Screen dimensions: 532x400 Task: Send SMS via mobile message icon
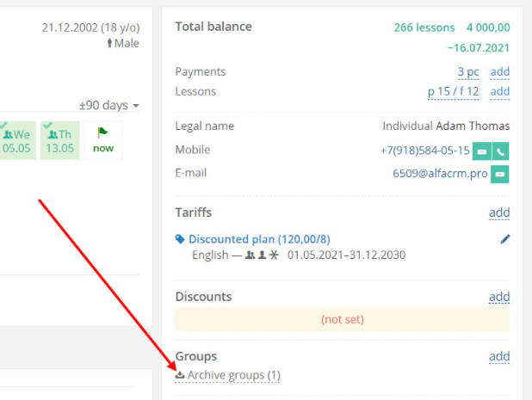482,151
